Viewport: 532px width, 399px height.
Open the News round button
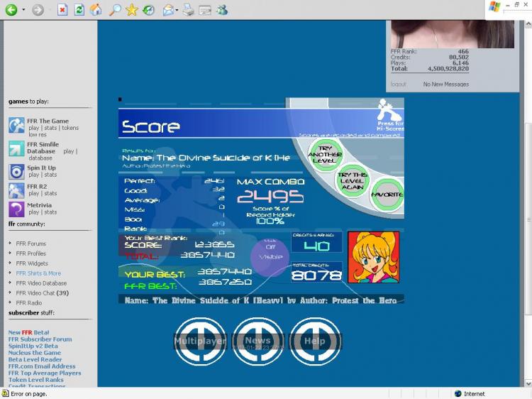[x=258, y=341]
